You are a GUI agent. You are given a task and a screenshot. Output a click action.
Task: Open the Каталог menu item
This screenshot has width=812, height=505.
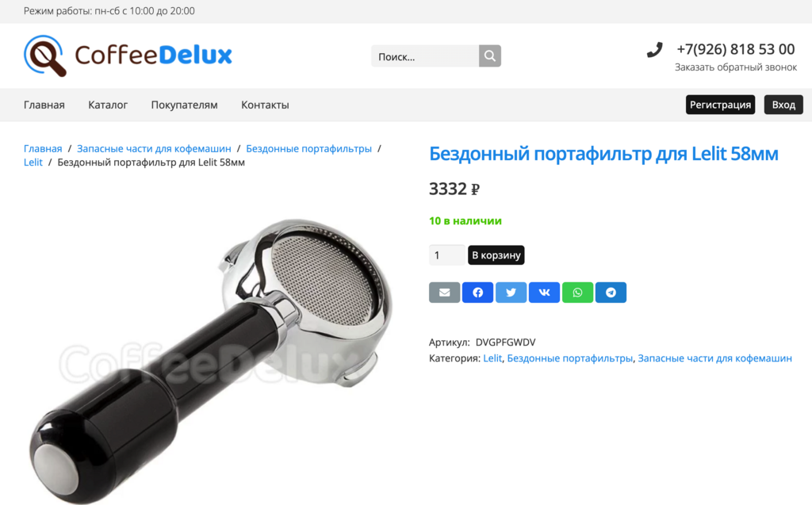(108, 105)
